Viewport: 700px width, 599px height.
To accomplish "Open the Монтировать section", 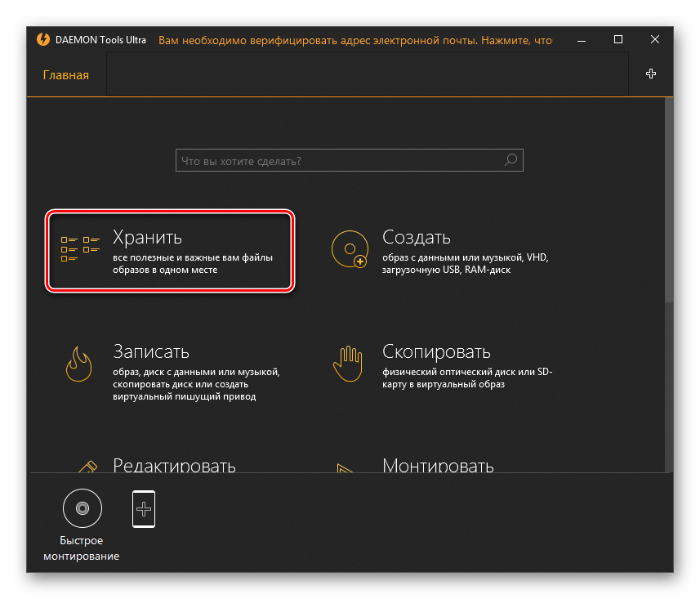I will pos(438,466).
